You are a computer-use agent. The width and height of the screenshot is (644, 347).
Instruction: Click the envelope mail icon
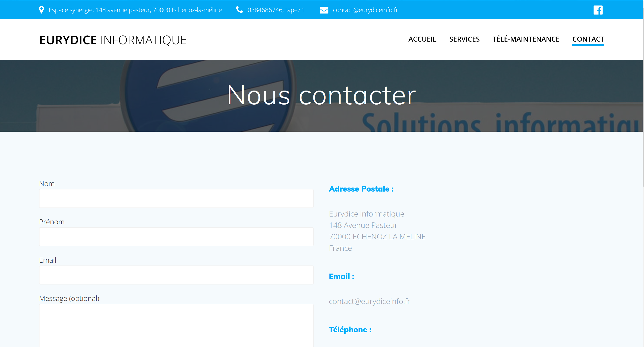[x=324, y=10]
